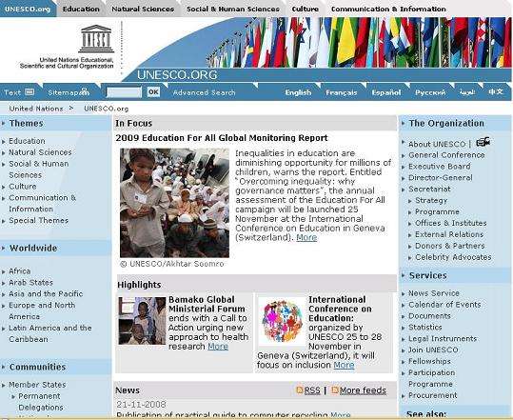This screenshot has width=513, height=420.
Task: Open Social & Human Sciences top tab
Action: click(x=233, y=9)
